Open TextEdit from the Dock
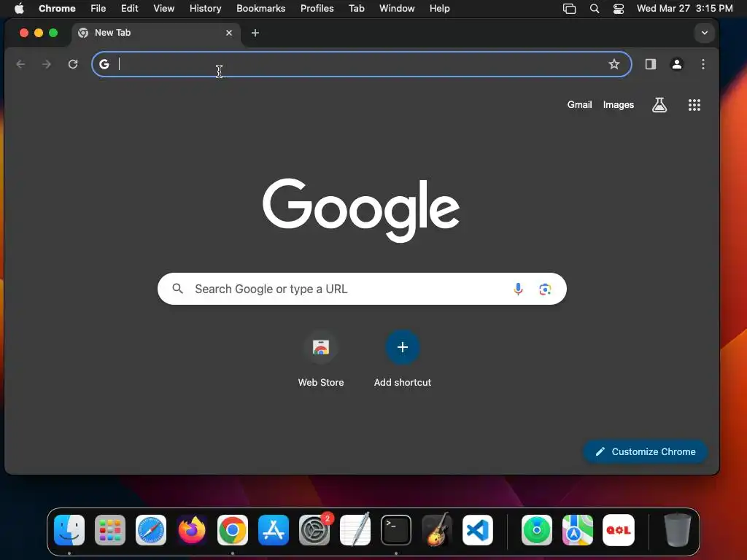This screenshot has height=560, width=747. coord(355,530)
